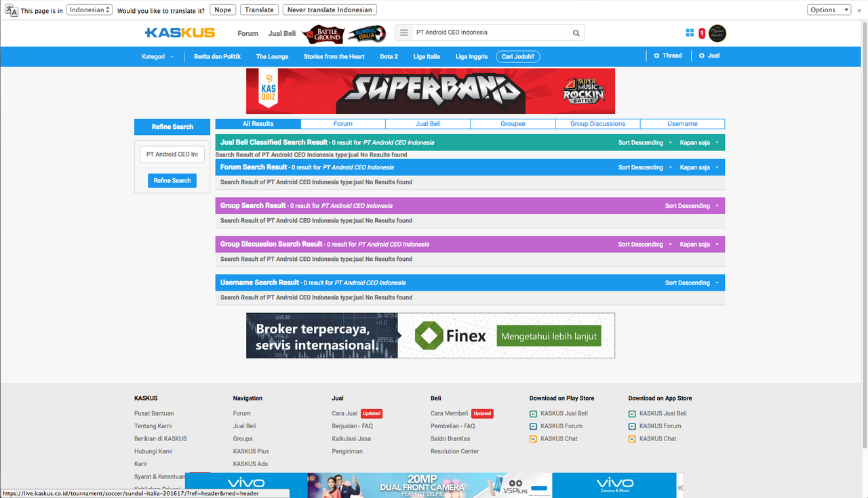Screen dimensions: 868x498
Task: Click the KASKUS Jual Beli Play Store icon
Action: 534,413
